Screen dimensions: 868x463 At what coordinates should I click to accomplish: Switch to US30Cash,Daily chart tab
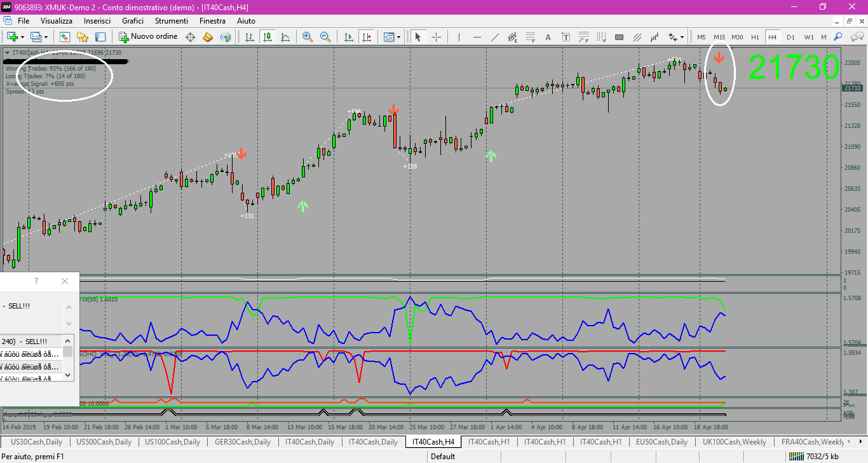click(x=37, y=441)
